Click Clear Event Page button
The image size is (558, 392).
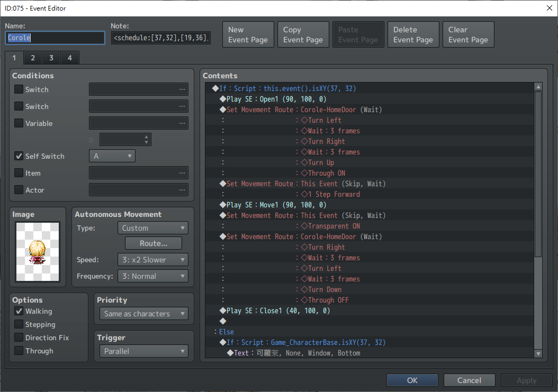pyautogui.click(x=469, y=34)
